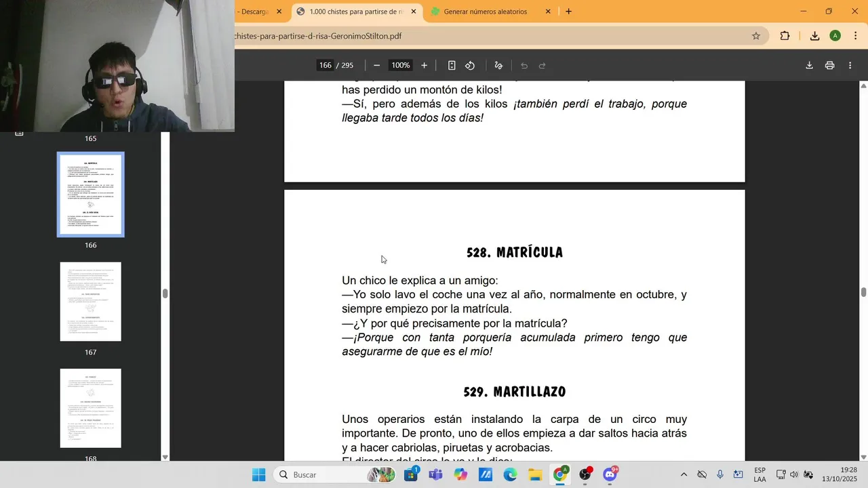The height and width of the screenshot is (488, 868).
Task: Close the 1.000 chistes PDF tab
Action: coord(414,12)
